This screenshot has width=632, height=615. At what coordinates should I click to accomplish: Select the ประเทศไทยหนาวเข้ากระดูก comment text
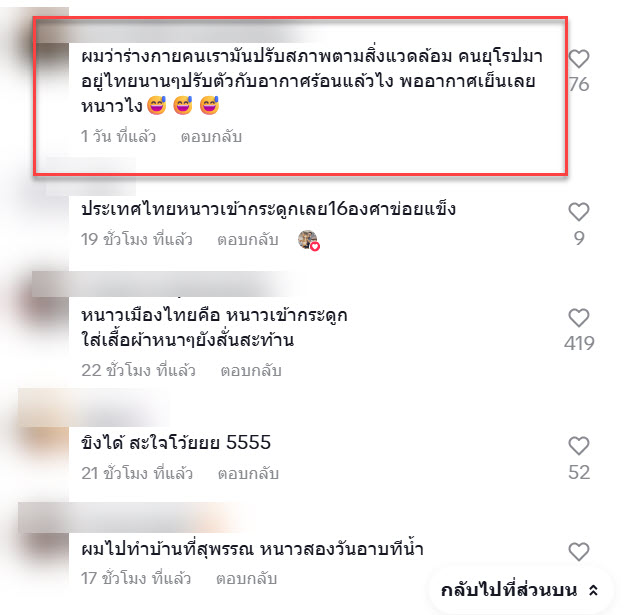pos(268,209)
